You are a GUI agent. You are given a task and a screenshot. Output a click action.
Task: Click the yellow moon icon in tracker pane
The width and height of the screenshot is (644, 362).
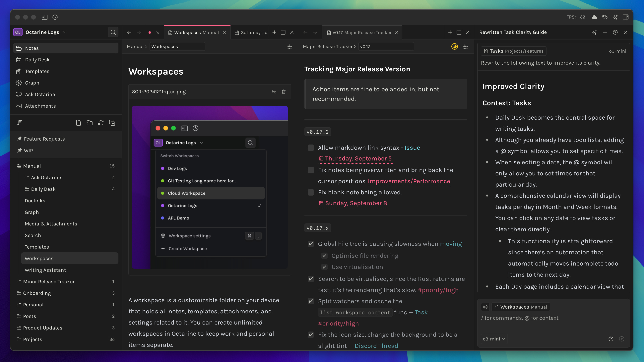tap(454, 46)
